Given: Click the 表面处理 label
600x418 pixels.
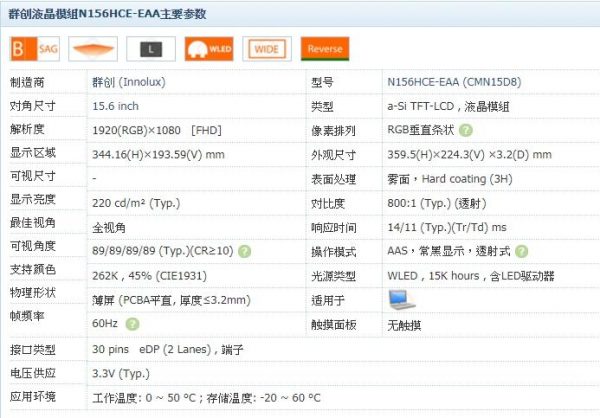Looking at the screenshot, I should [x=334, y=179].
